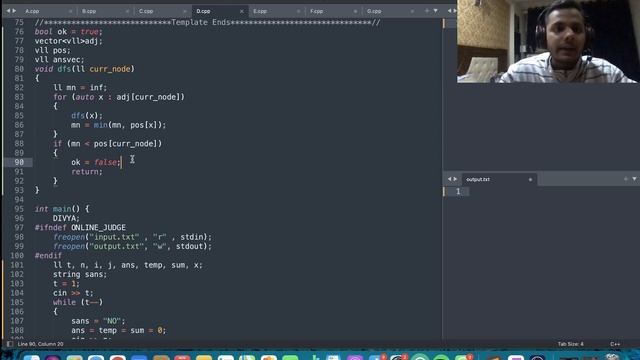Go forward using the right tab-history arrow above A.cpp

pos(14,11)
